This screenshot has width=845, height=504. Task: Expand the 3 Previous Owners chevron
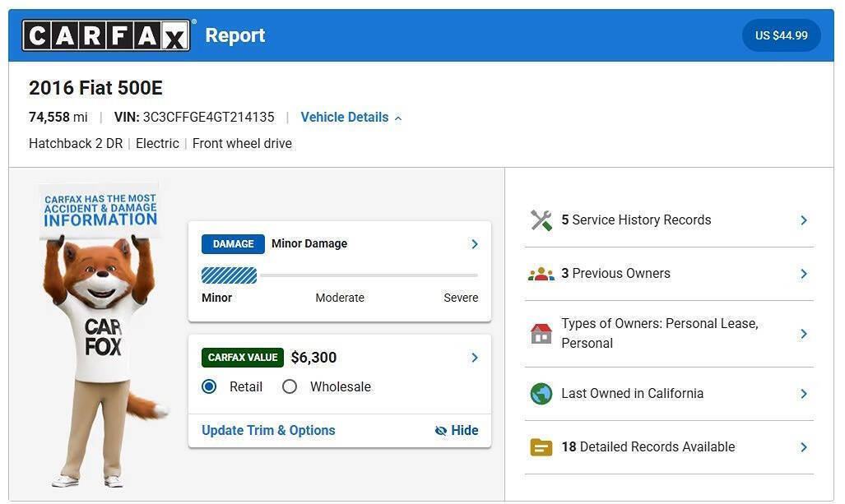coord(804,274)
